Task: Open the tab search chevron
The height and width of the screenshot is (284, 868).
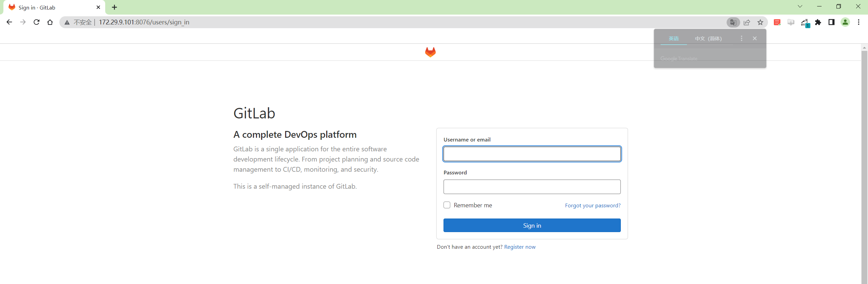Action: 800,6
